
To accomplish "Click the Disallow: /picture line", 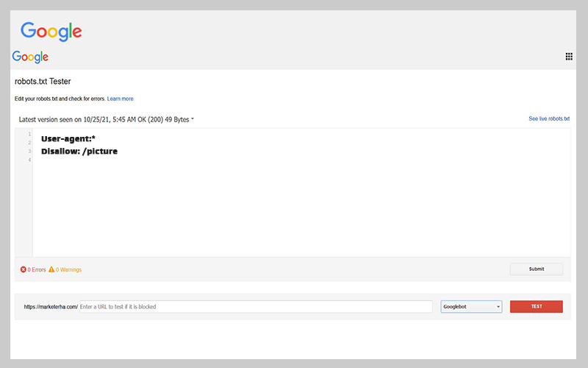I will (x=79, y=151).
